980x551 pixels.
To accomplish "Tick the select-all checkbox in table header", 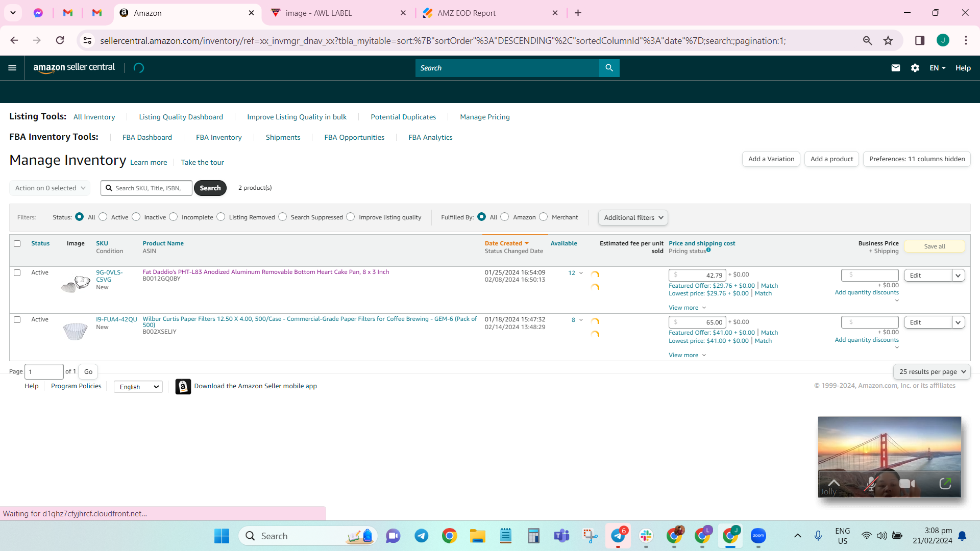I will (x=17, y=244).
